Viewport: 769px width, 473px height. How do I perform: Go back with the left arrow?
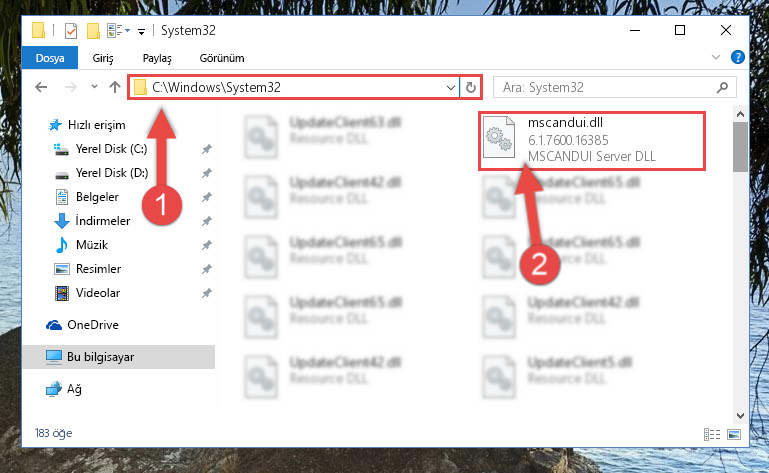[41, 87]
